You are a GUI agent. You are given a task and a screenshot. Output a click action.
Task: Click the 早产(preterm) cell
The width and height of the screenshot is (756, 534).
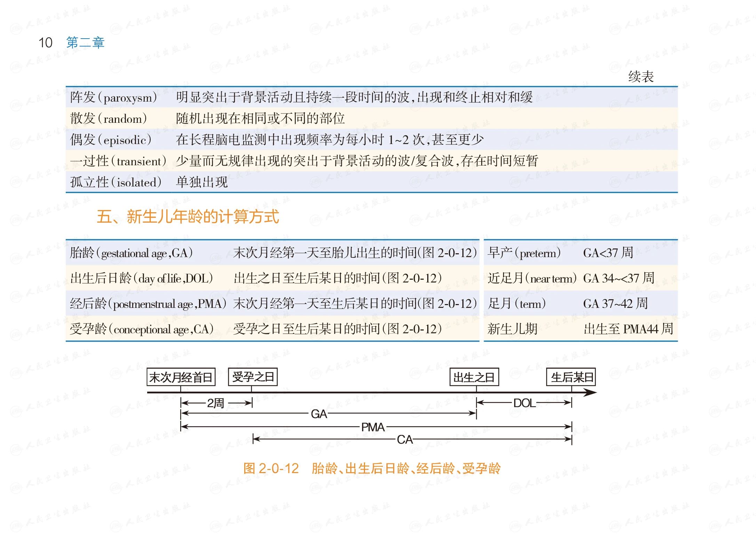(524, 253)
